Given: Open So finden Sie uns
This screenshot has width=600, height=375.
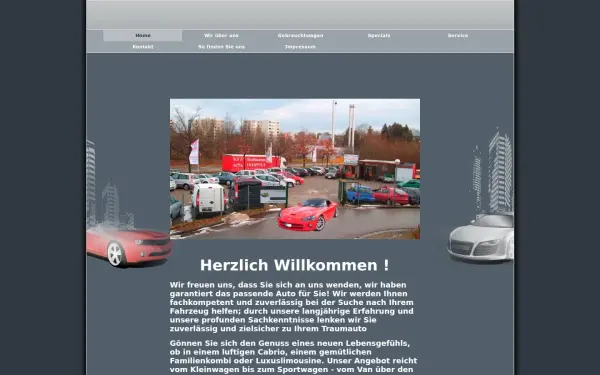Looking at the screenshot, I should click(x=221, y=47).
